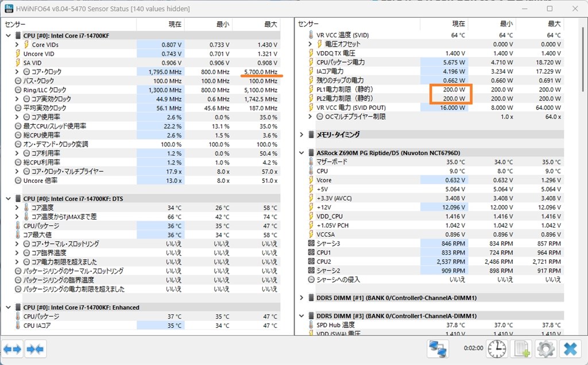Click left pane 最大 column header
The width and height of the screenshot is (588, 365).
pyautogui.click(x=257, y=24)
